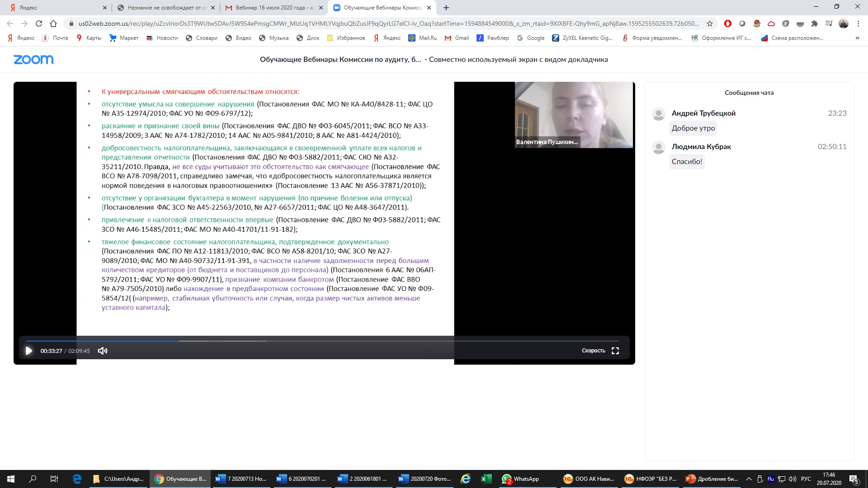Enter fullscreen video mode
Screen dimensions: 868x488
[615, 351]
